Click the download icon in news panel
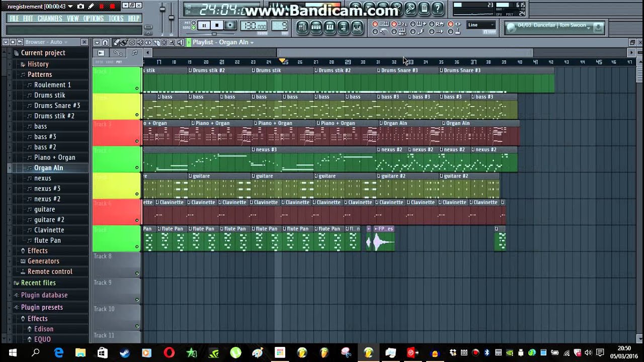644x362 pixels. click(x=598, y=28)
